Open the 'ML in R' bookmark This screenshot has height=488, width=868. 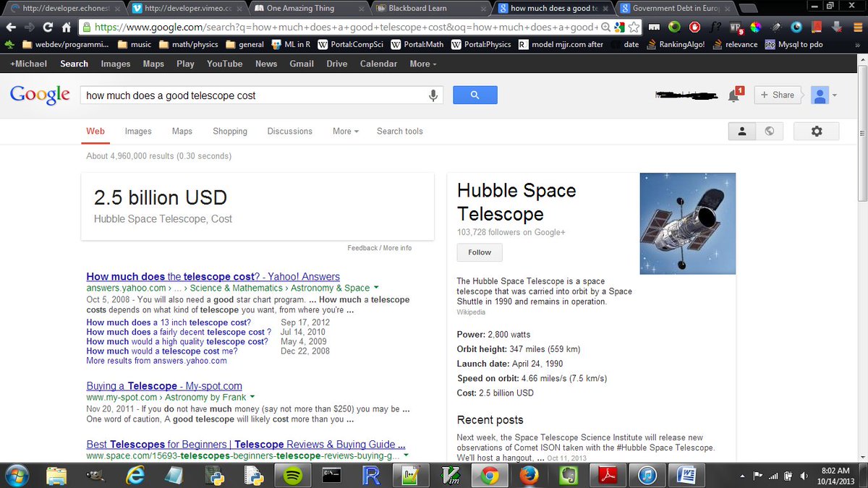(291, 44)
